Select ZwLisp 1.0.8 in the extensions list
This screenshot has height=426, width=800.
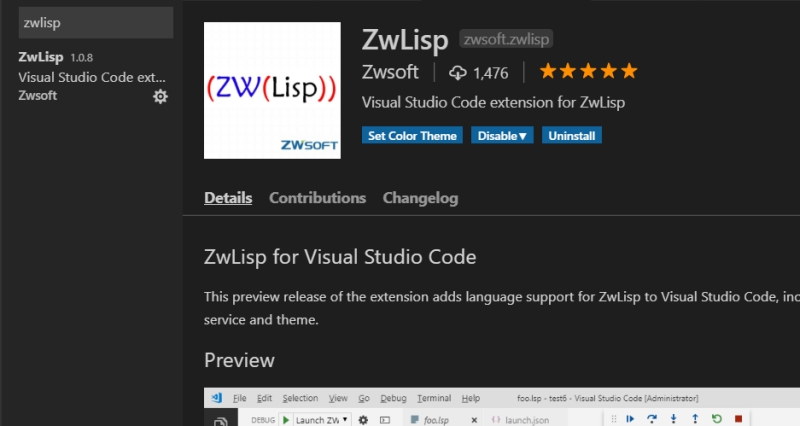tap(93, 77)
